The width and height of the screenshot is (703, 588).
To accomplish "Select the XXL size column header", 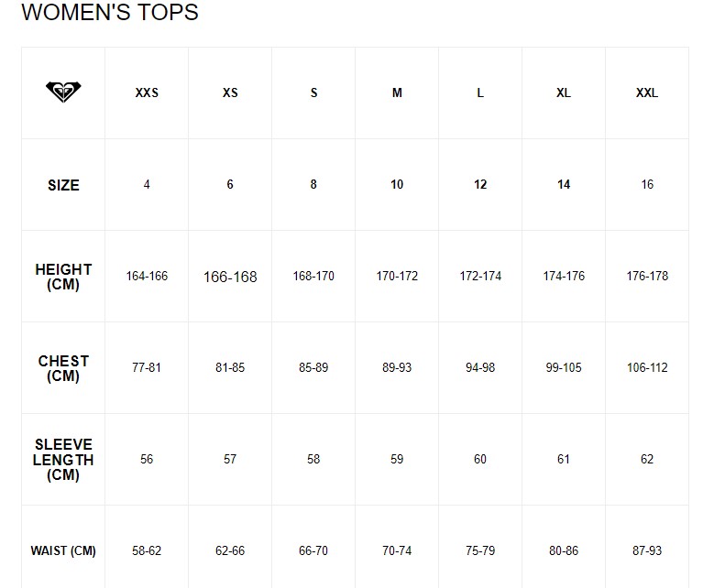I will click(647, 93).
